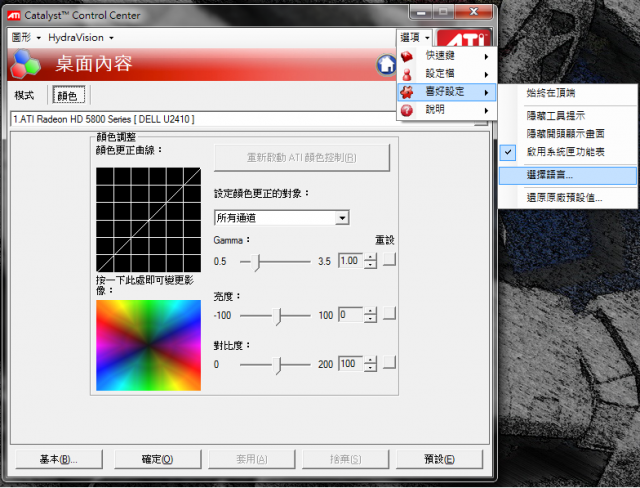
Task: Click the contrast reset button
Action: pos(389,362)
